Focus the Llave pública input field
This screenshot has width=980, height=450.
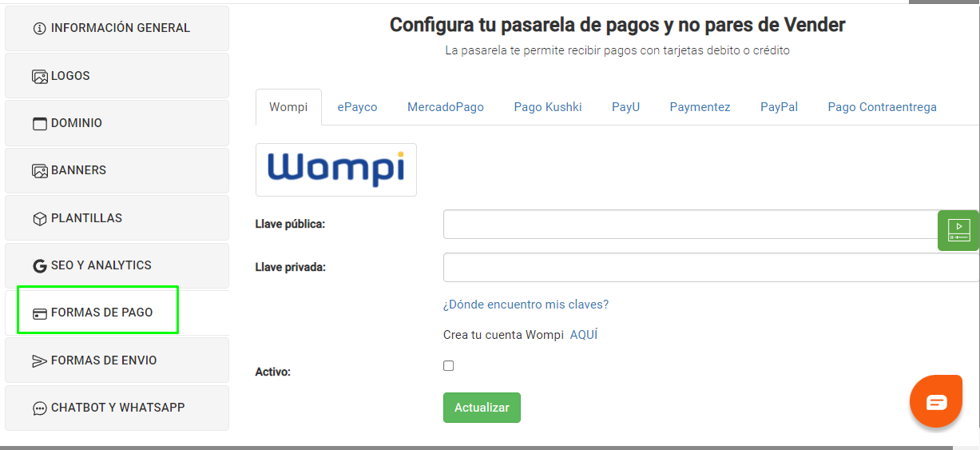[711, 225]
